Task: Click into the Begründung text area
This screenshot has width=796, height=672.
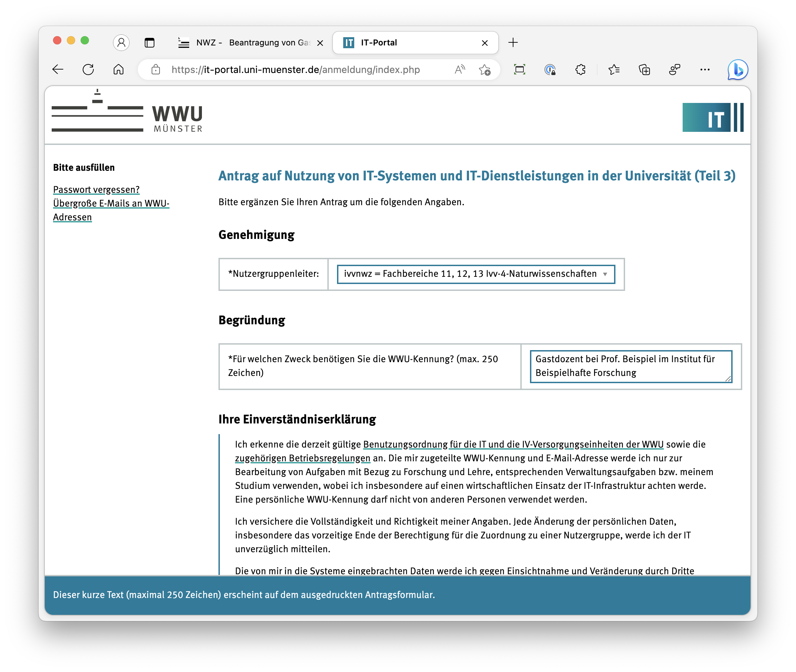Action: pos(630,366)
